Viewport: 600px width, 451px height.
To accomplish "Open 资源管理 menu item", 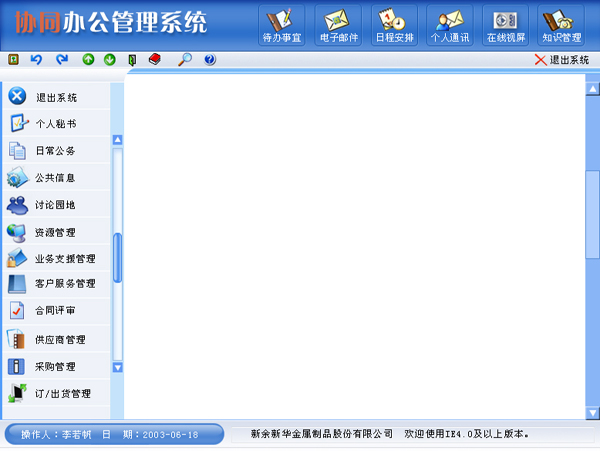I will tap(56, 232).
